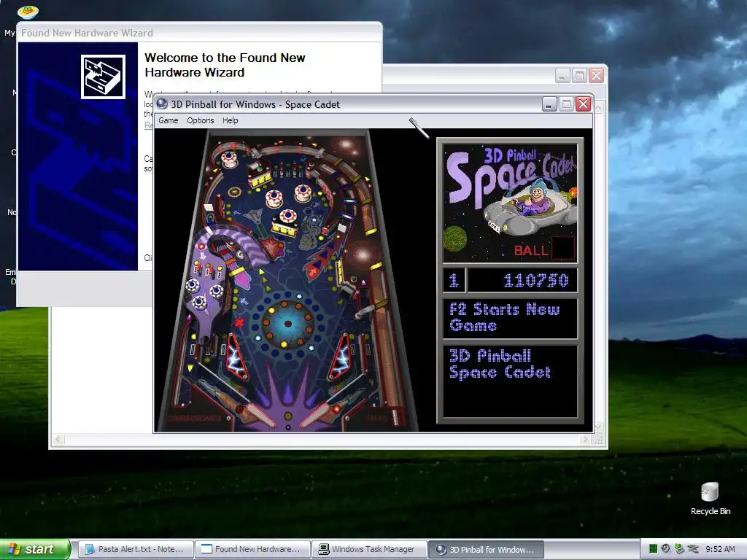
Task: Click the Found New Hardware Wizard title bar
Action: (199, 33)
